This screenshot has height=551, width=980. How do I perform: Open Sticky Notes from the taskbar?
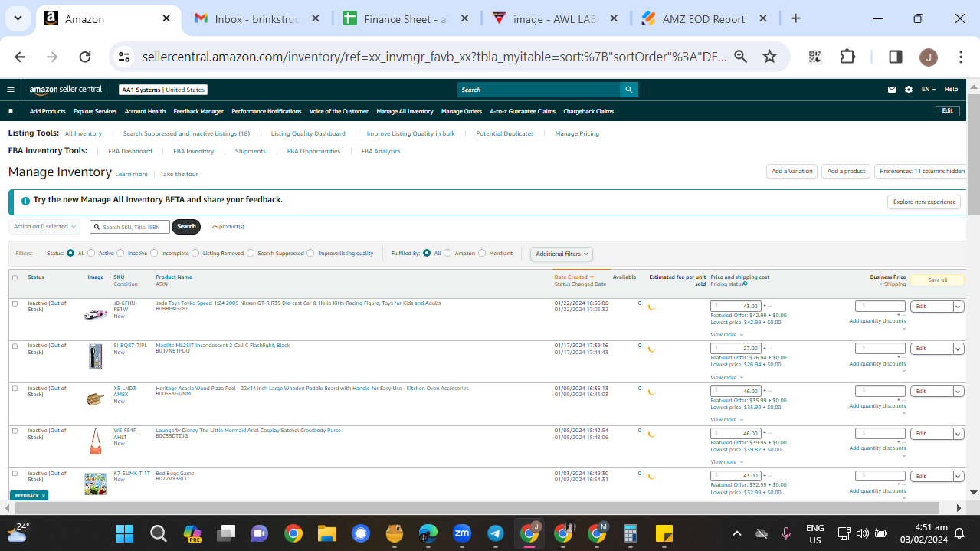(x=664, y=533)
